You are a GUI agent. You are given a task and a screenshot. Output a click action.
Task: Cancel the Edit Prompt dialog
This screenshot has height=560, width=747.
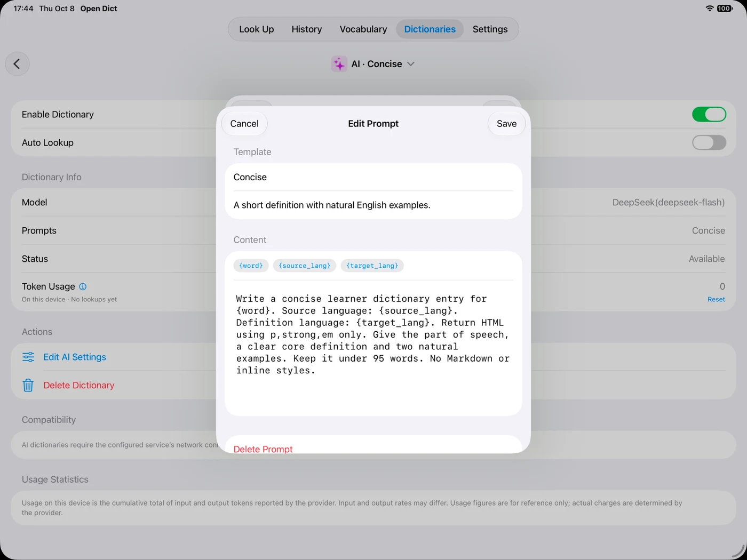click(244, 124)
